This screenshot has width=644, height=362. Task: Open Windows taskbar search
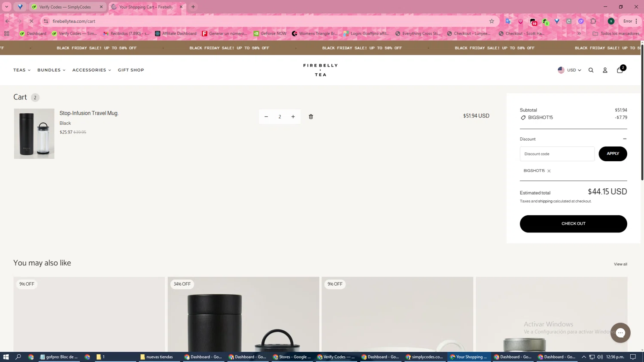(x=18, y=357)
